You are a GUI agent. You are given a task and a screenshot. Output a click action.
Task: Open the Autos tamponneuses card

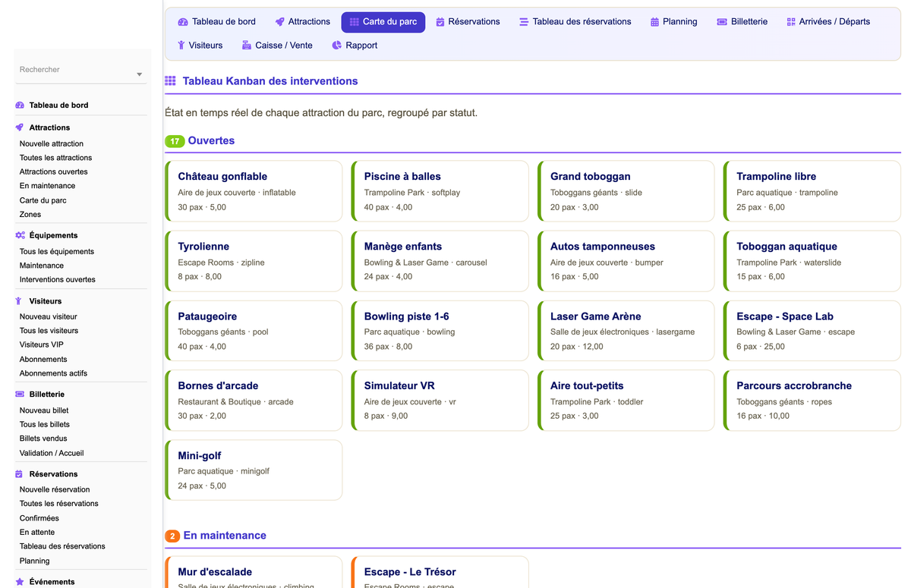click(x=626, y=261)
